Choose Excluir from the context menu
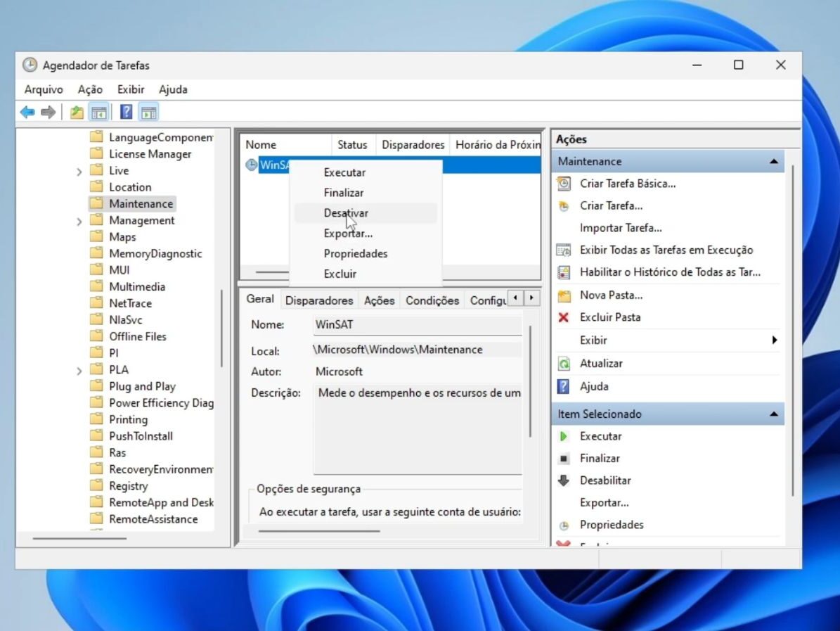Viewport: 840px width, 631px height. point(366,274)
